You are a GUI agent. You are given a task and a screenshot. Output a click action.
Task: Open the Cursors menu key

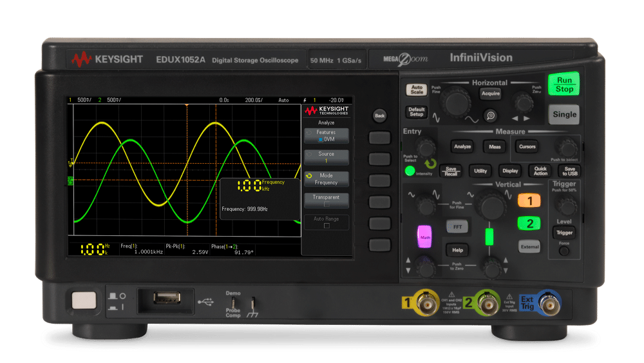pos(527,147)
